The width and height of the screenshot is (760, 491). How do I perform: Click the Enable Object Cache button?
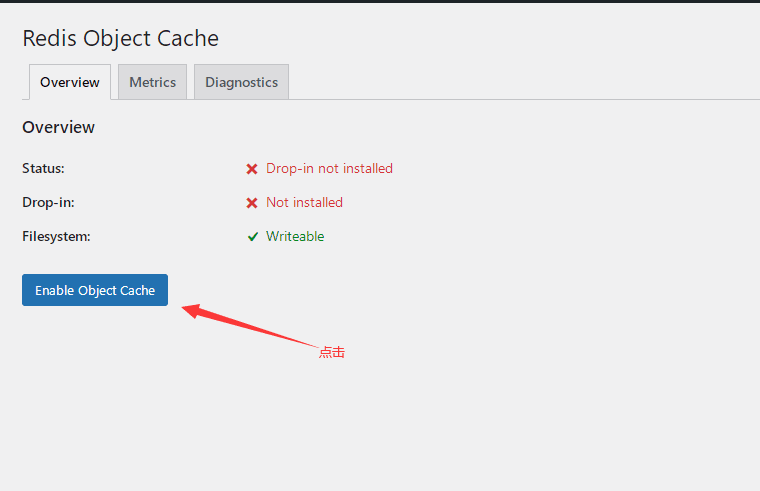[95, 290]
